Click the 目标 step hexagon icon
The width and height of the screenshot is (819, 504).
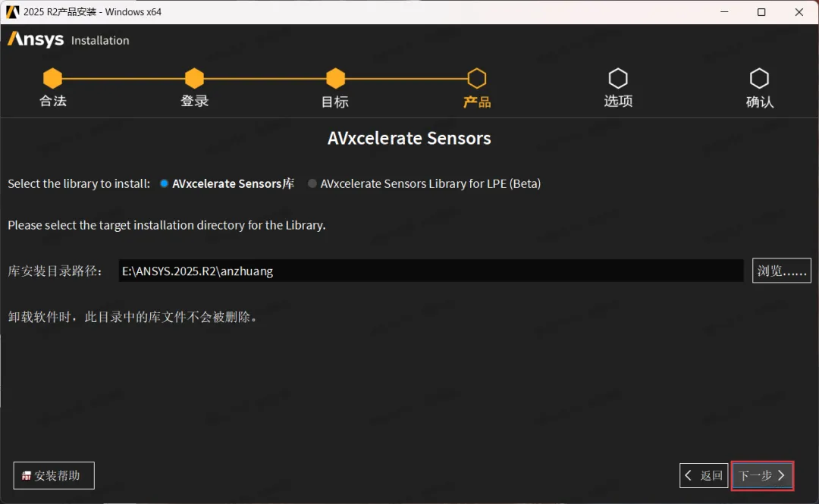335,78
